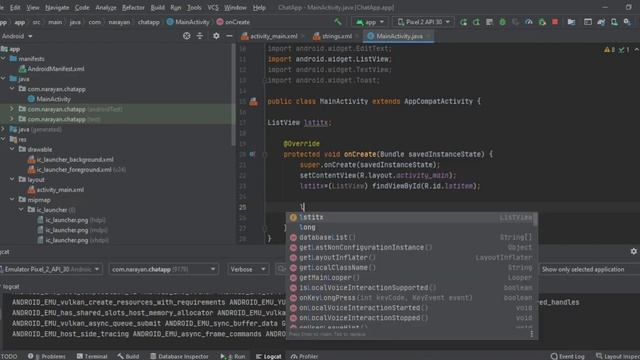Click the Select Opened File target icon

click(187, 36)
